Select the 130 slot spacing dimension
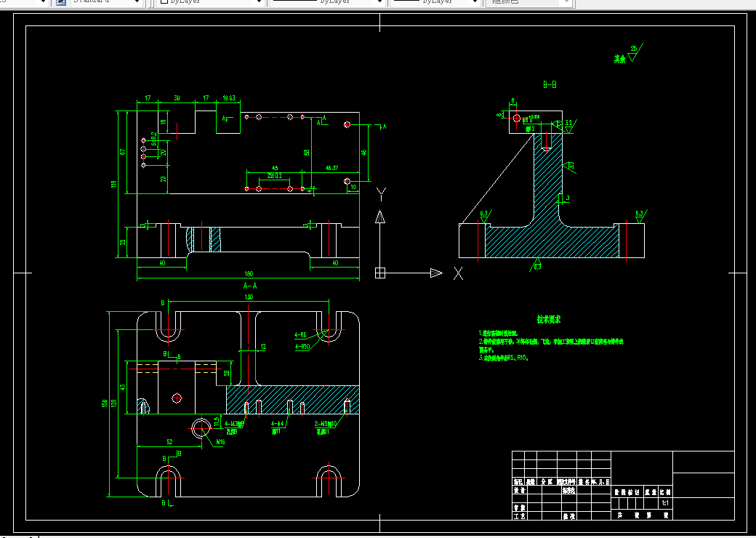The height and width of the screenshot is (538, 756). (249, 297)
